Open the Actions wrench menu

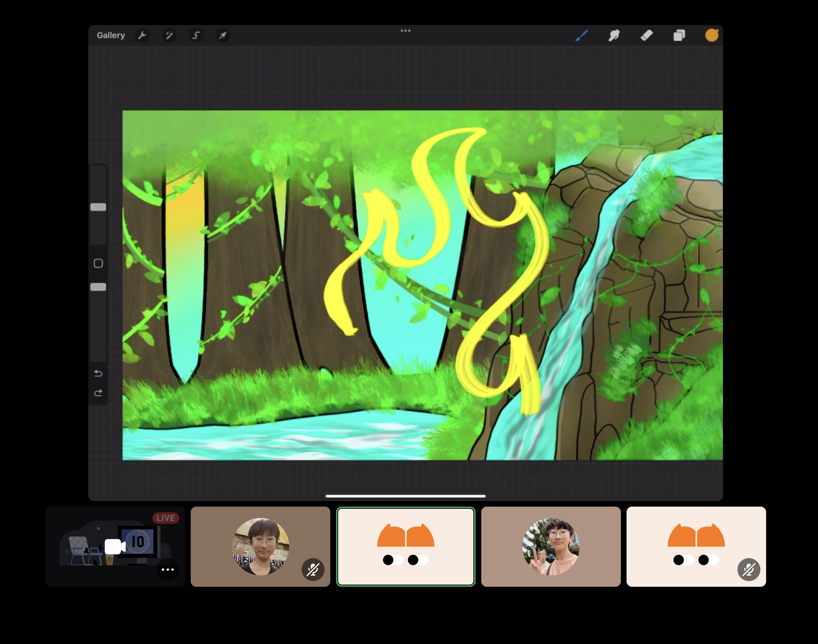pos(142,35)
